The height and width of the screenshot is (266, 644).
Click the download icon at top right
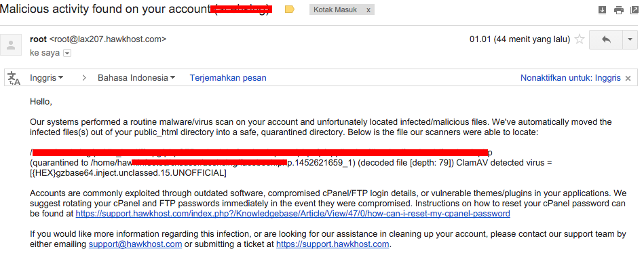[602, 10]
